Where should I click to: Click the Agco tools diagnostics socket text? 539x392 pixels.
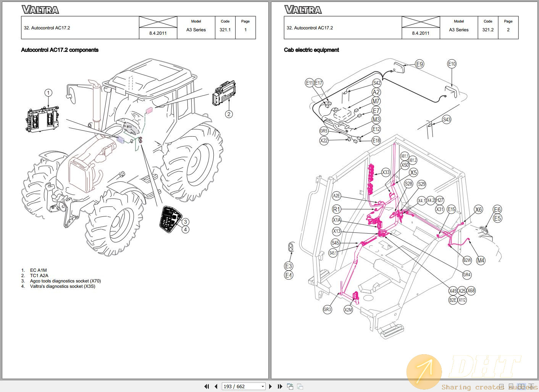66,281
